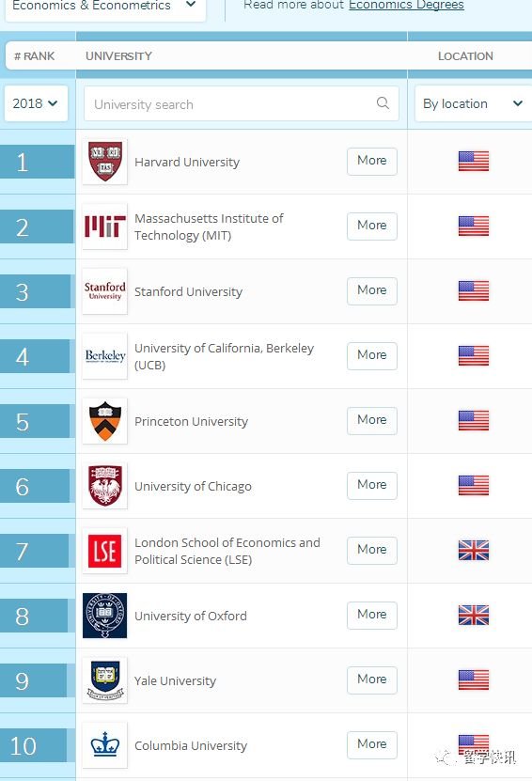Open the University of Chicago name link
Screen dimensions: 532x781
click(x=193, y=486)
